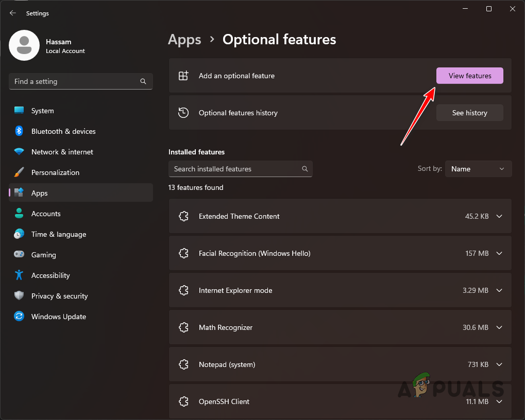Open Personalization settings via brush icon

point(19,172)
